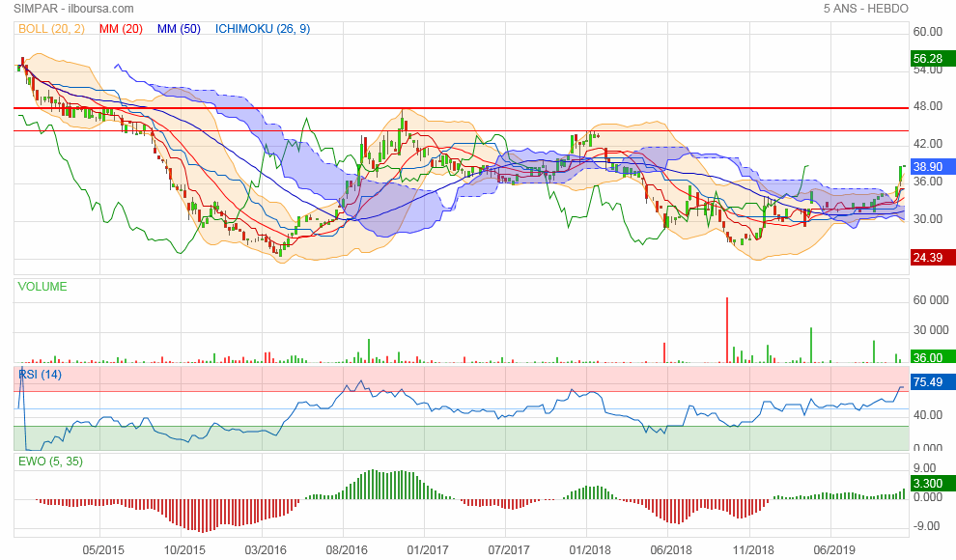The height and width of the screenshot is (560, 956).
Task: Click the VOLUME panel label
Action: [42, 287]
